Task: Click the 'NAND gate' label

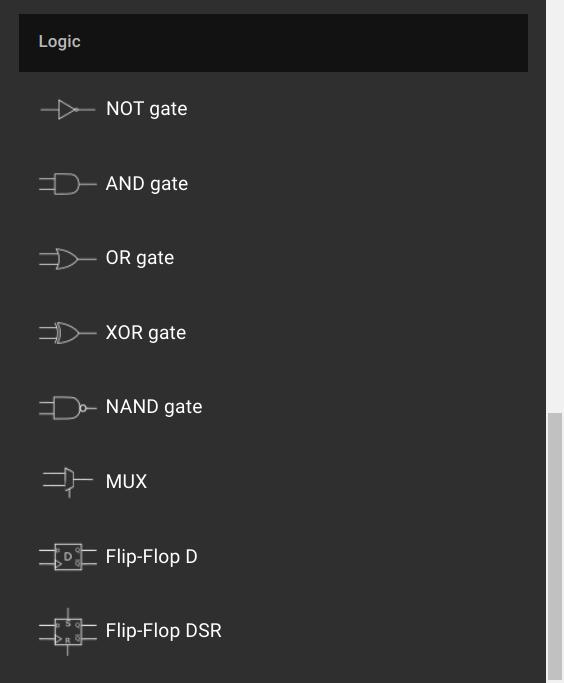Action: (x=154, y=407)
